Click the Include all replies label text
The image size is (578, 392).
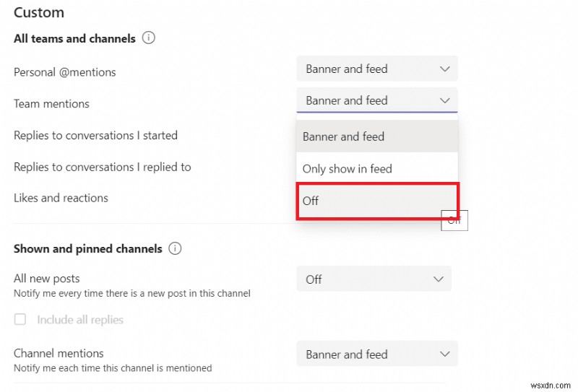[x=80, y=320]
